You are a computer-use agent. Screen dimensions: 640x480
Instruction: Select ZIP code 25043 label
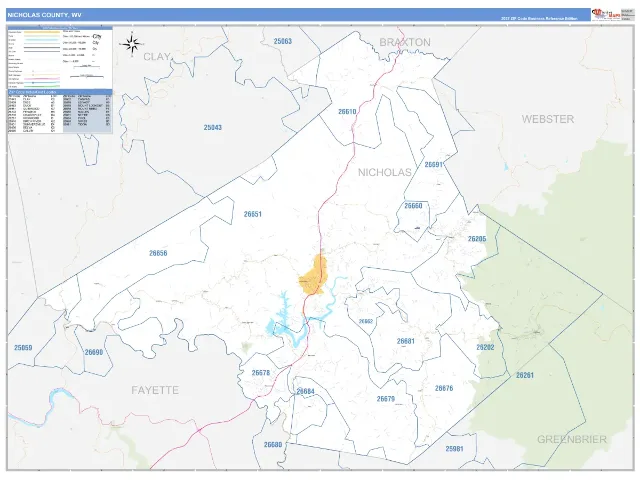click(213, 128)
